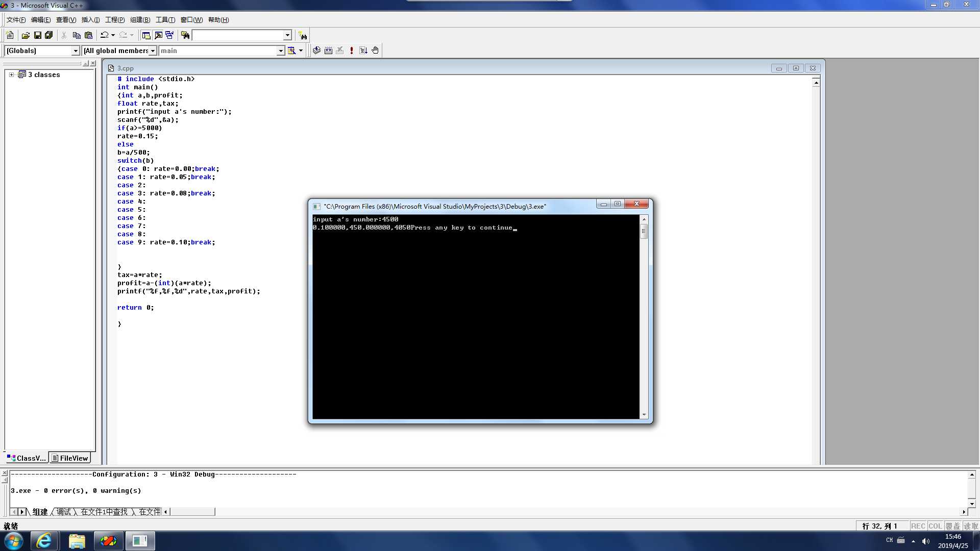Open the 文件(F) menu
This screenshot has width=980, height=551.
point(16,20)
